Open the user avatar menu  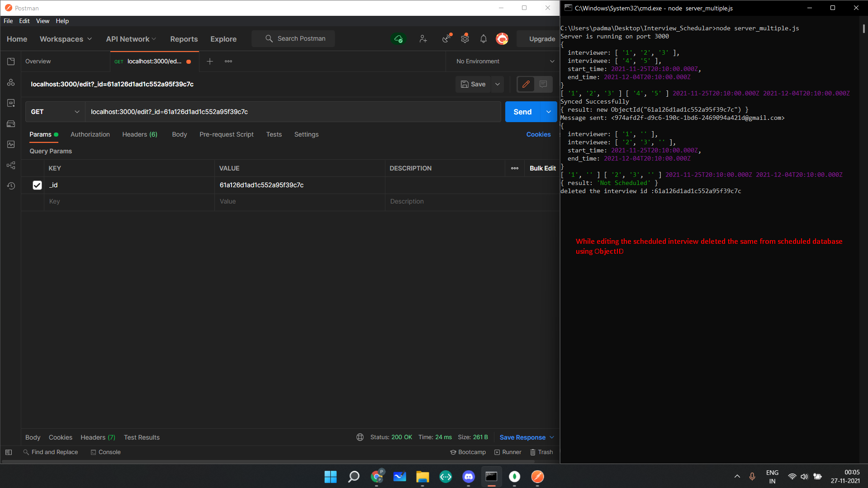coord(502,39)
